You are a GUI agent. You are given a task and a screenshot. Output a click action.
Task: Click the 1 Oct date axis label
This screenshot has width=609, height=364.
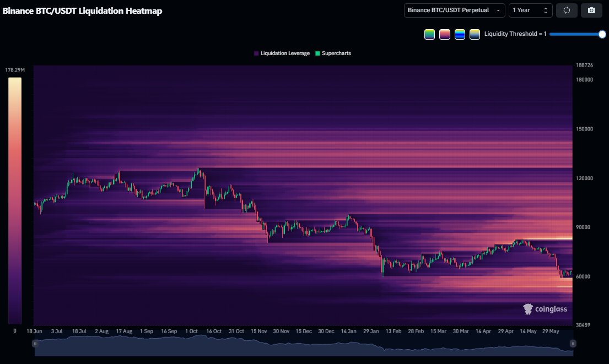[x=191, y=331]
